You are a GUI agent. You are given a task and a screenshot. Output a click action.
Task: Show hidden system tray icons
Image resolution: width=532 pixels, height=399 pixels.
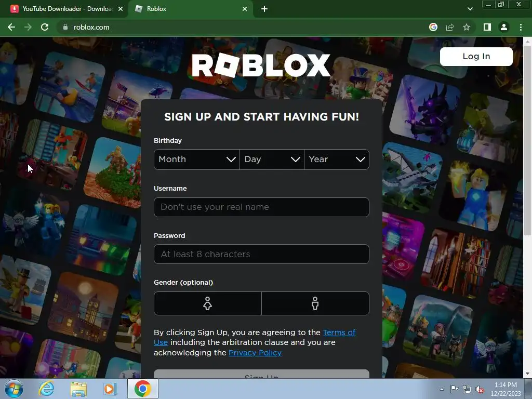click(x=442, y=389)
